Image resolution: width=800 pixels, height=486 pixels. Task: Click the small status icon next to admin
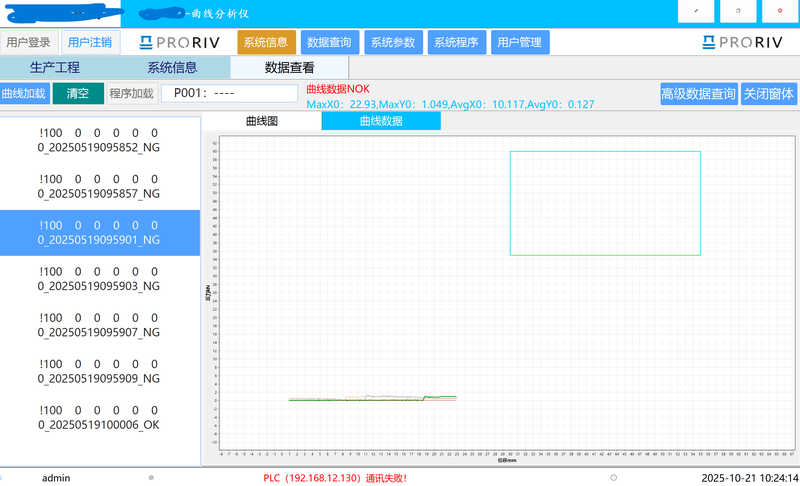(151, 478)
